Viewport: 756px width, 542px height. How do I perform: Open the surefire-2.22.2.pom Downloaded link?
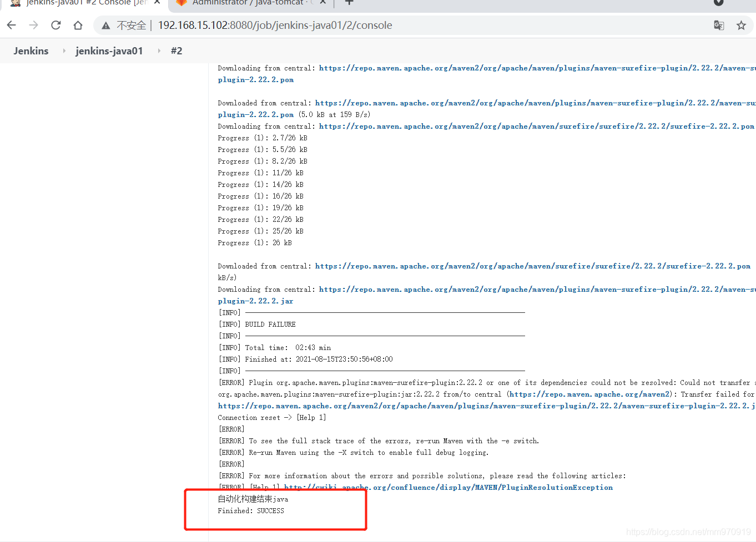pos(533,266)
